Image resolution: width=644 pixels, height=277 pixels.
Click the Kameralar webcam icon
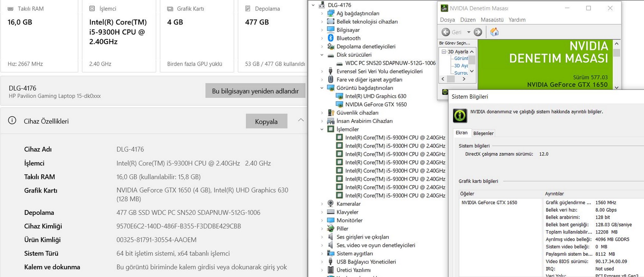331,204
